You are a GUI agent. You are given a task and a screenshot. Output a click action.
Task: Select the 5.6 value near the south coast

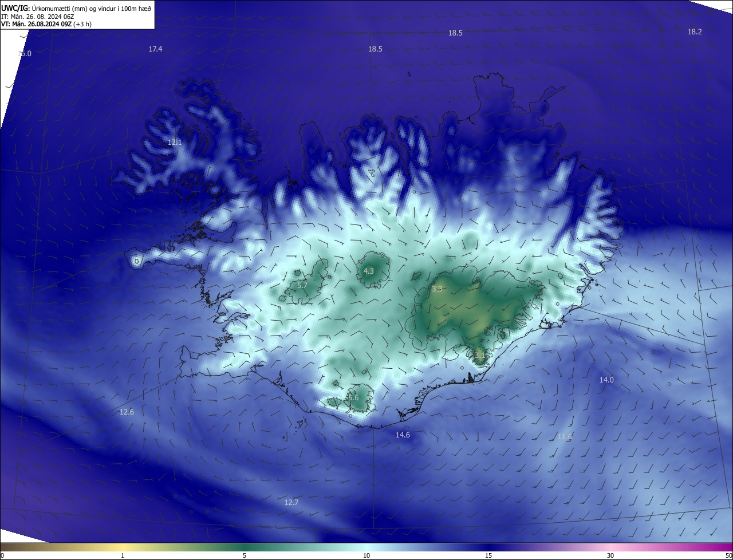click(353, 398)
